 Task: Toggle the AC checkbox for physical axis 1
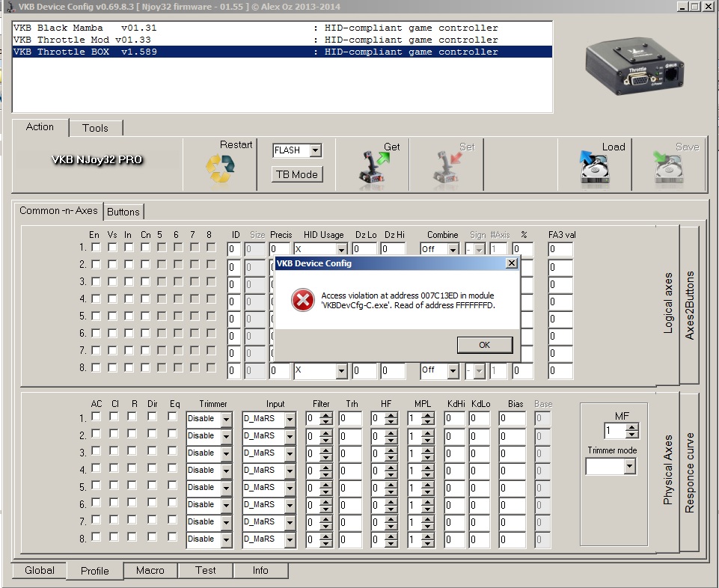coord(97,417)
